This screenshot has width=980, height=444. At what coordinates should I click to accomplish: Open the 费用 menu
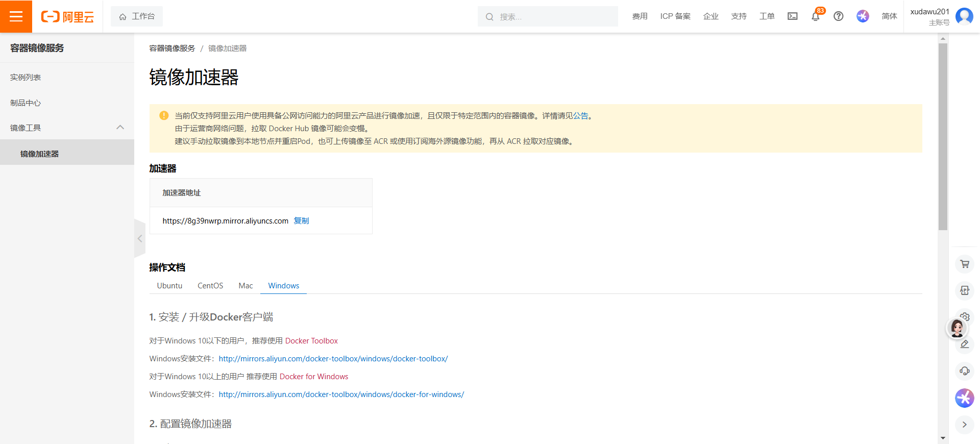coord(640,16)
